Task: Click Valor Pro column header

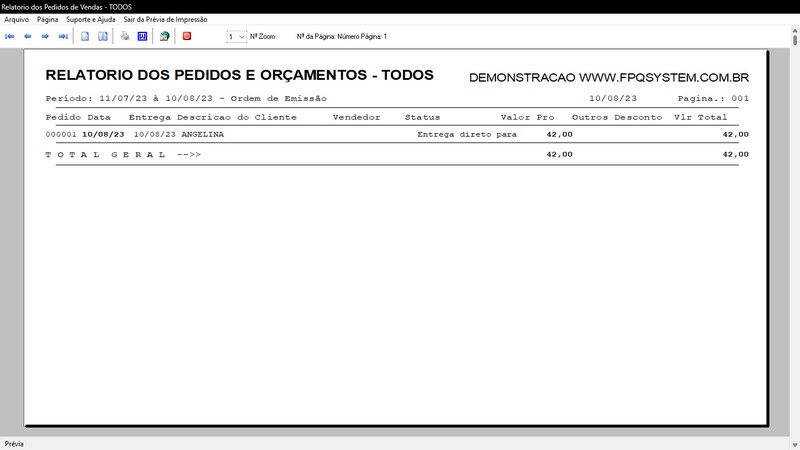Action: pyautogui.click(x=528, y=117)
